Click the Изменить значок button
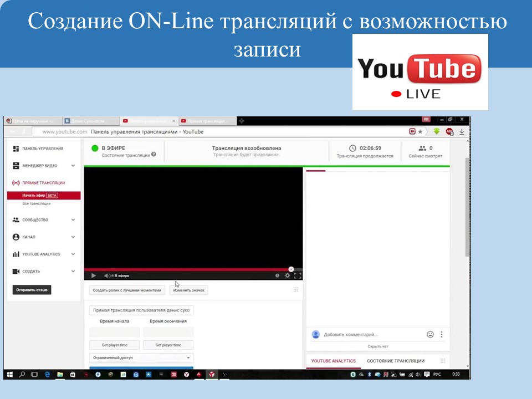 click(188, 290)
